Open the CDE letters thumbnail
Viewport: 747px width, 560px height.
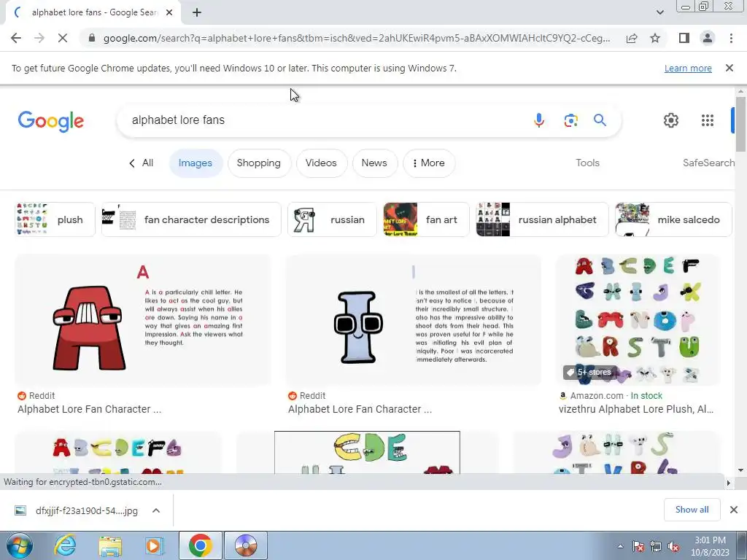click(x=368, y=452)
